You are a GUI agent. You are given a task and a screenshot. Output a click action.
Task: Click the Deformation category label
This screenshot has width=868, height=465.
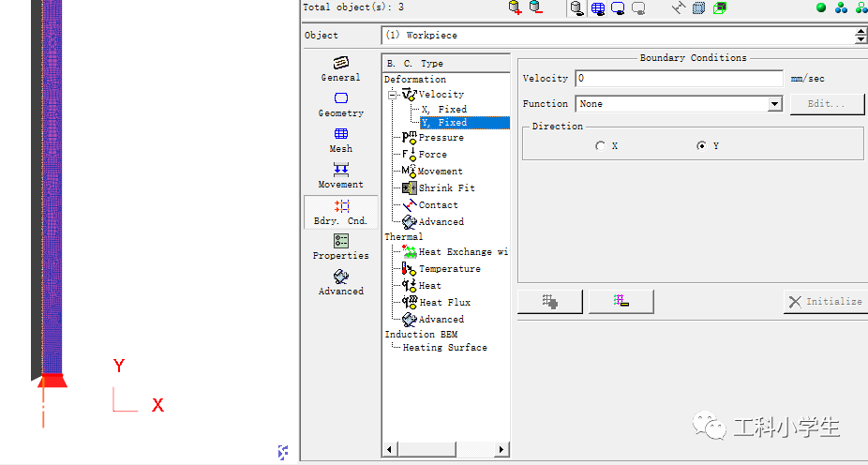pyautogui.click(x=415, y=80)
